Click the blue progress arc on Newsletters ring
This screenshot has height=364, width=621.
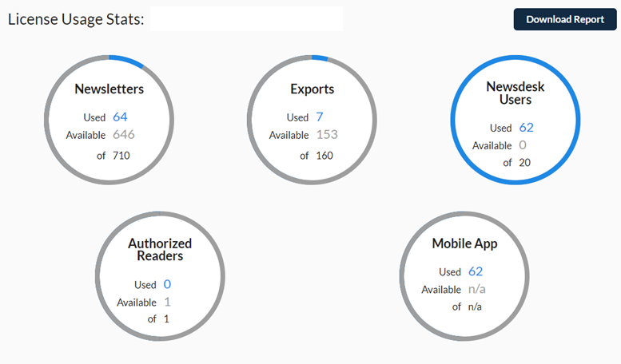coord(128,61)
